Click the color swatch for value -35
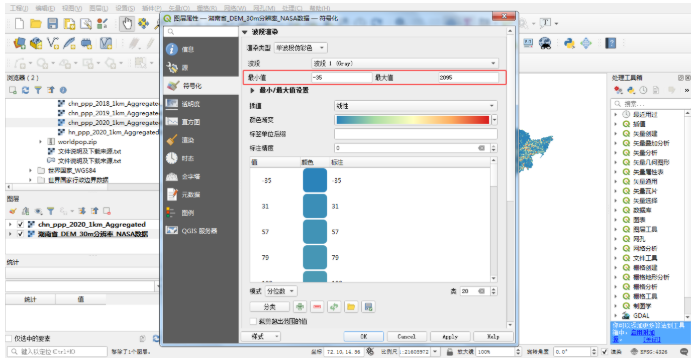696x364 pixels. pyautogui.click(x=315, y=180)
